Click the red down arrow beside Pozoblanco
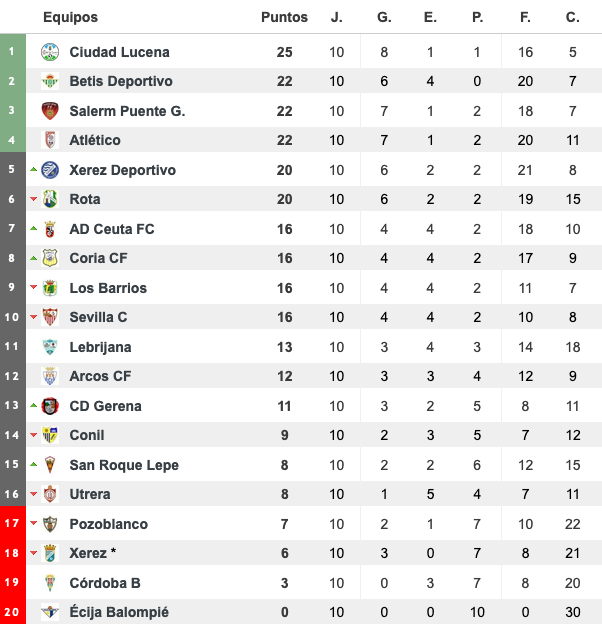602x625 pixels. [34, 523]
